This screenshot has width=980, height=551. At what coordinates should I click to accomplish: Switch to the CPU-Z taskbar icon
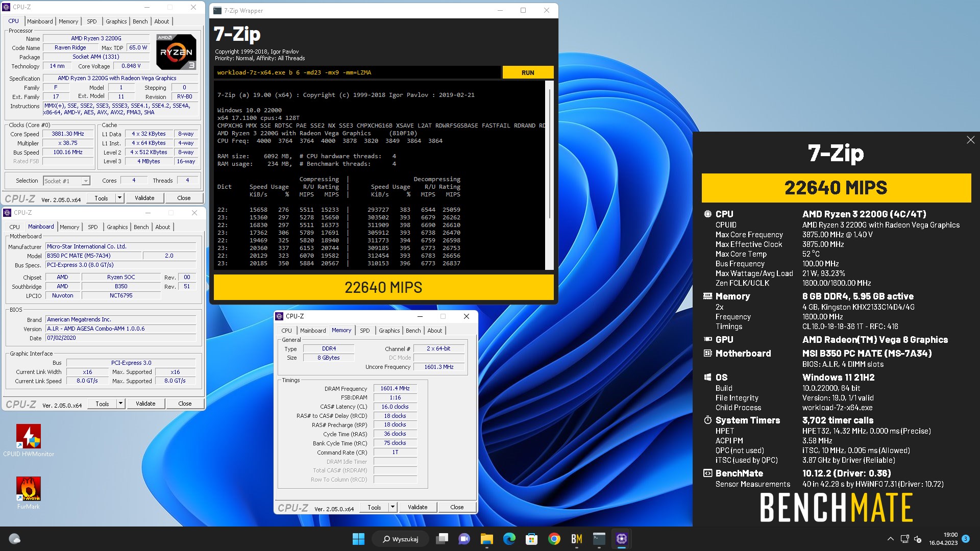622,539
